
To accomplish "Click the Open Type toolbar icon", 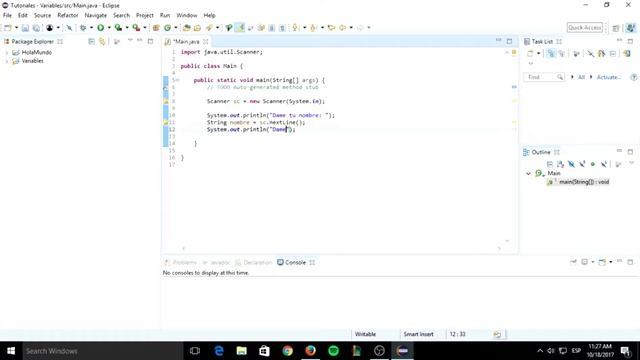I will click(187, 28).
